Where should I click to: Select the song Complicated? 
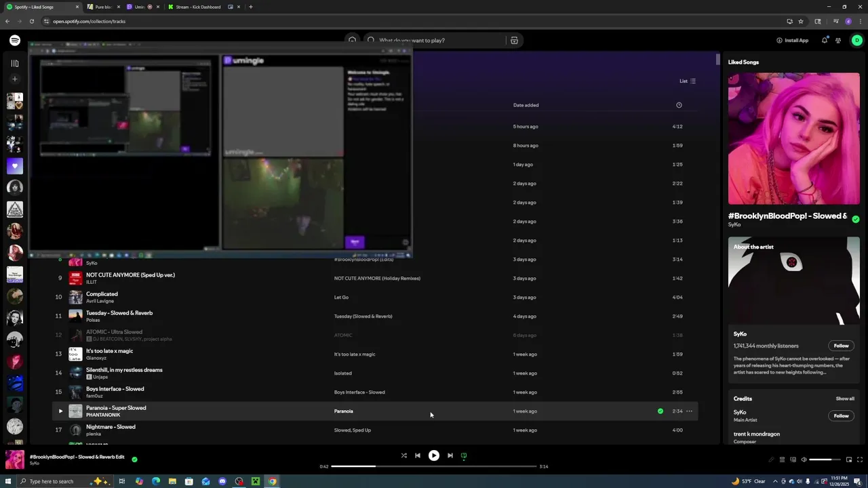[102, 294]
